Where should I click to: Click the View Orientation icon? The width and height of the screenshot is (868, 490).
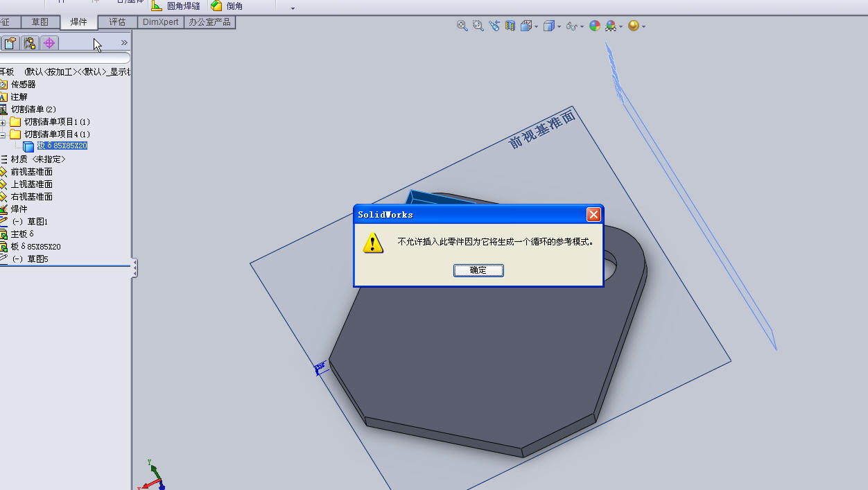tap(526, 26)
